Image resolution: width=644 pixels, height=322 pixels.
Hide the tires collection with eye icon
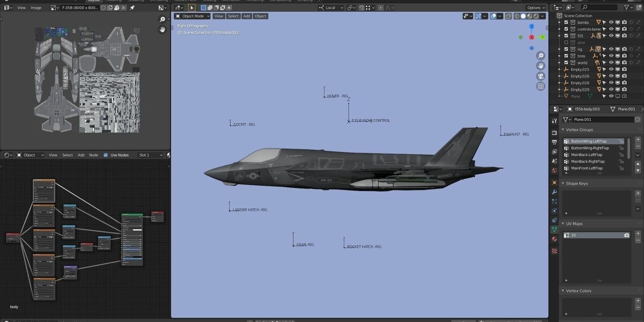click(x=611, y=56)
